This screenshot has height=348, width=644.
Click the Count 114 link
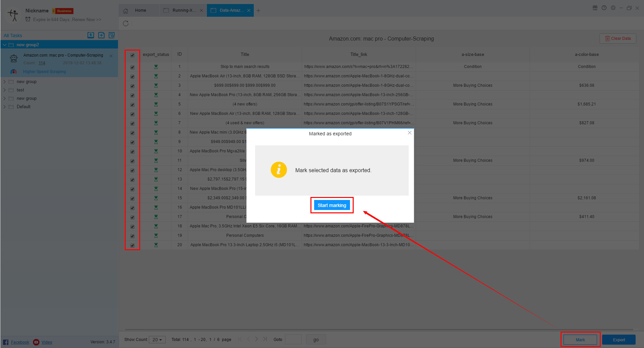click(x=42, y=63)
